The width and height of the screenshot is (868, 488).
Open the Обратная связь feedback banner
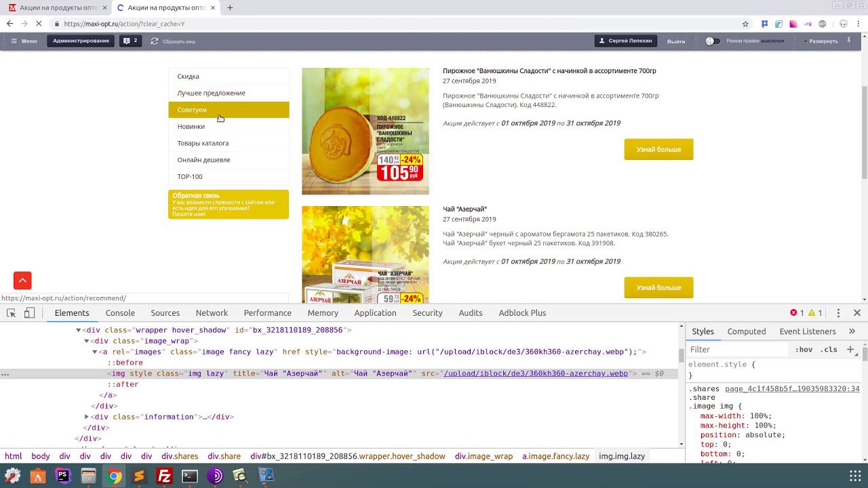click(x=229, y=204)
